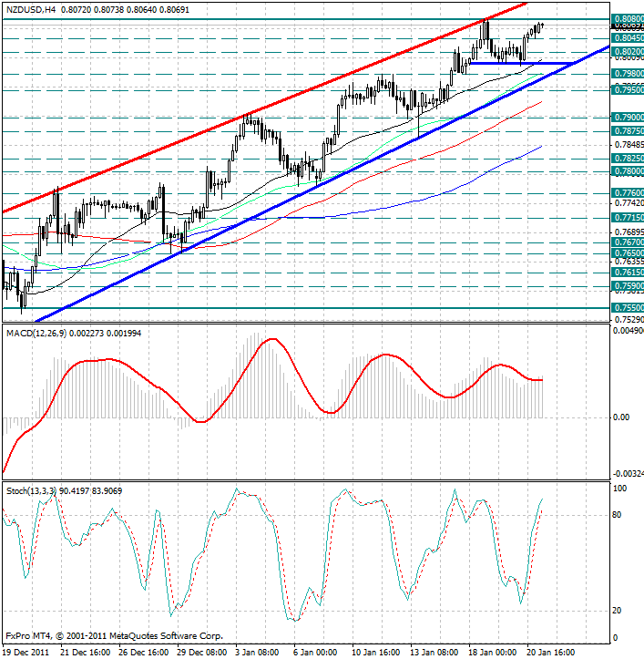The image size is (644, 659).
Task: Select the 0.79800 price level label
Action: click(628, 74)
